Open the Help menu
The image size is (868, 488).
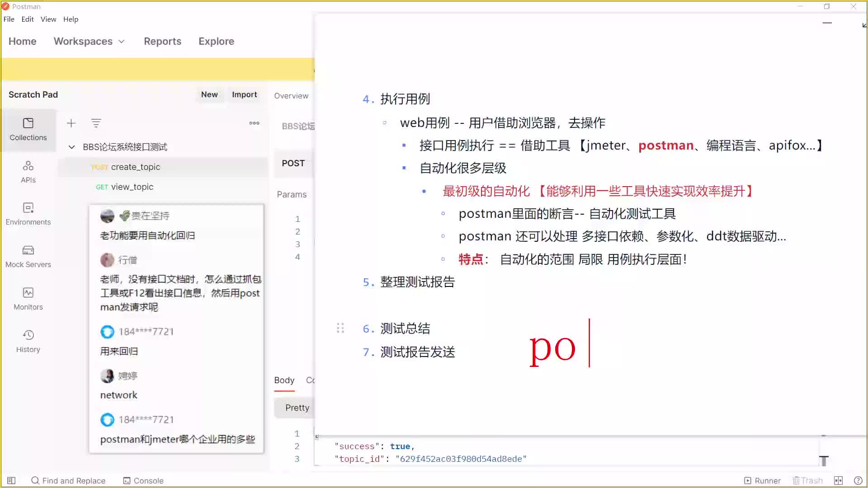pyautogui.click(x=71, y=19)
